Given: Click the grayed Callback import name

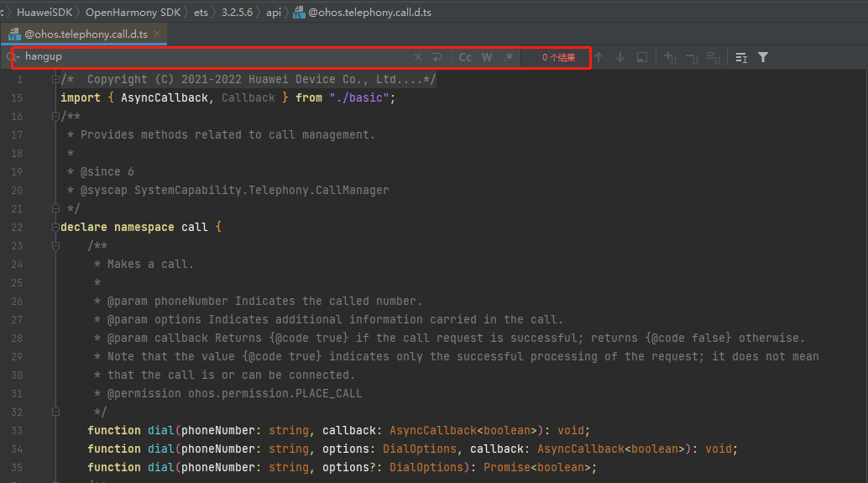Looking at the screenshot, I should tap(248, 98).
